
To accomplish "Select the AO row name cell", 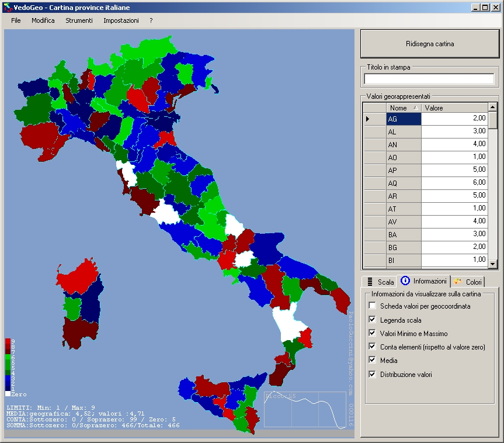I will pyautogui.click(x=404, y=158).
